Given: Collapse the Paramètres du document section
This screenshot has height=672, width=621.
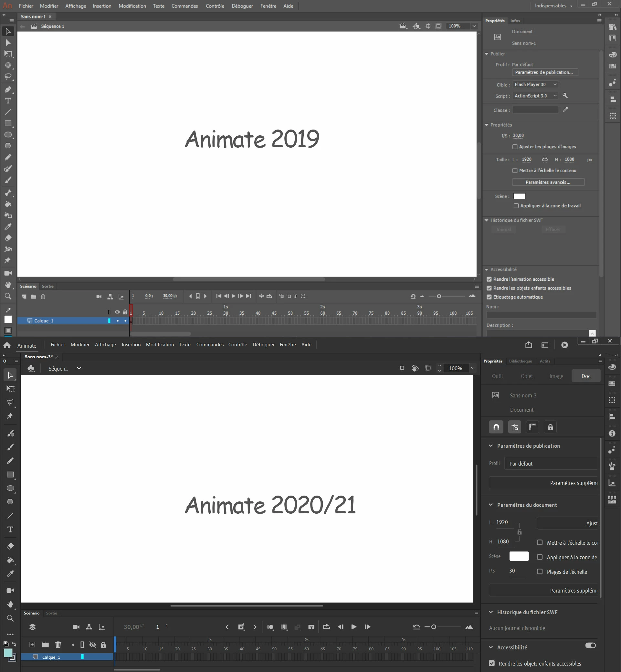Looking at the screenshot, I should coord(490,505).
